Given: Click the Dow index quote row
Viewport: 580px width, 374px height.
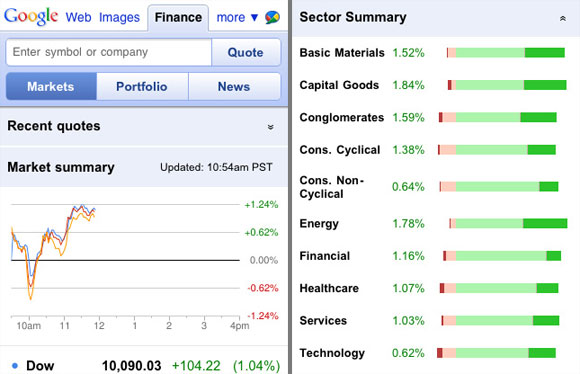Looking at the screenshot, I should 144,365.
